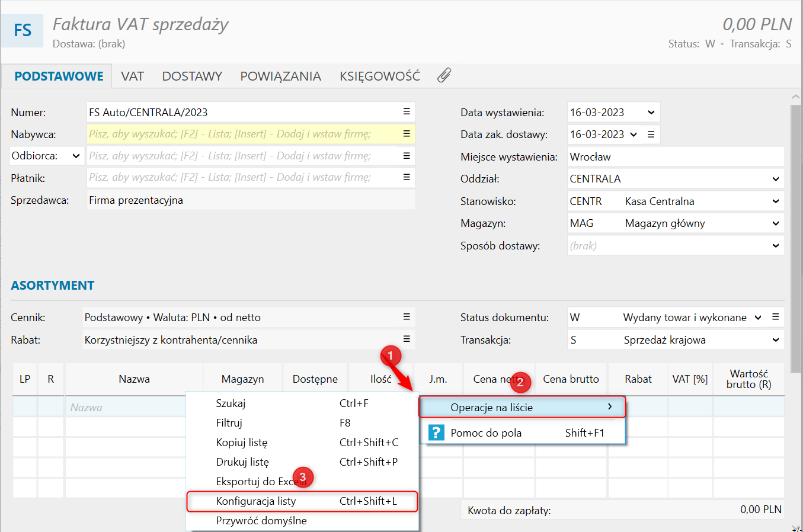The width and height of the screenshot is (803, 532).
Task: Expand the Odbiorca type dropdown
Action: pos(76,156)
